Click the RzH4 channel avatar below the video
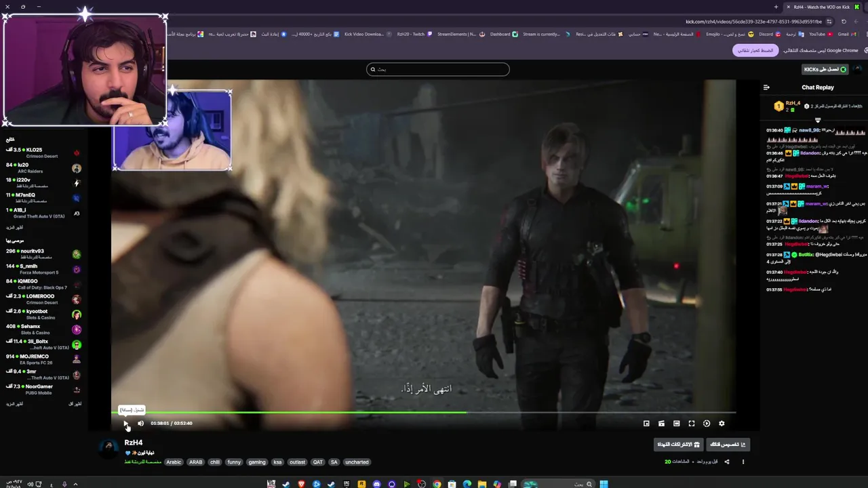The height and width of the screenshot is (488, 868). click(x=108, y=448)
